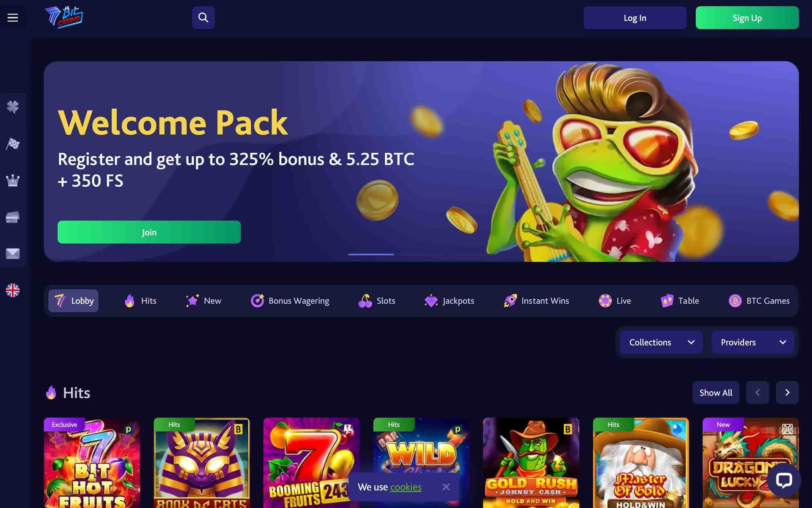Viewport: 812px width, 508px height.
Task: Click the search magnifier icon
Action: pos(203,18)
